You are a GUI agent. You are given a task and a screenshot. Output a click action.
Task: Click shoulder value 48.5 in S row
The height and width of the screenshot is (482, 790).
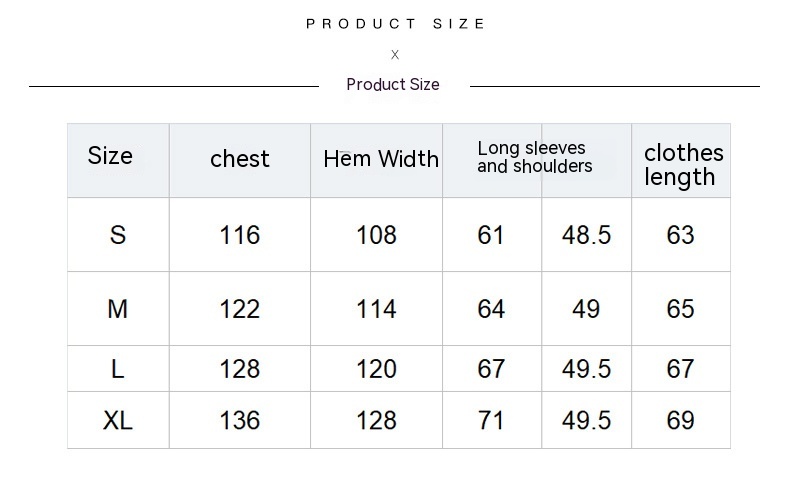tap(586, 235)
